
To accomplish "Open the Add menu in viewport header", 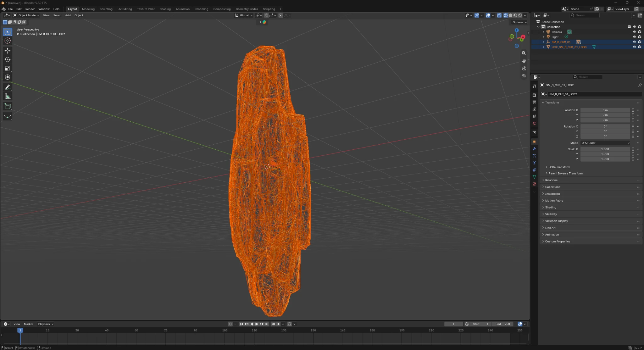I will [x=68, y=15].
